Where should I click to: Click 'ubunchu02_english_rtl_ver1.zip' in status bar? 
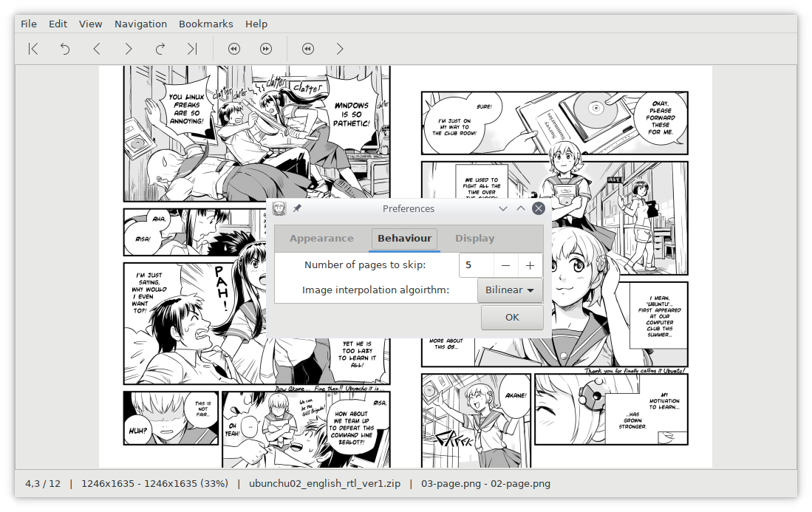pos(324,483)
